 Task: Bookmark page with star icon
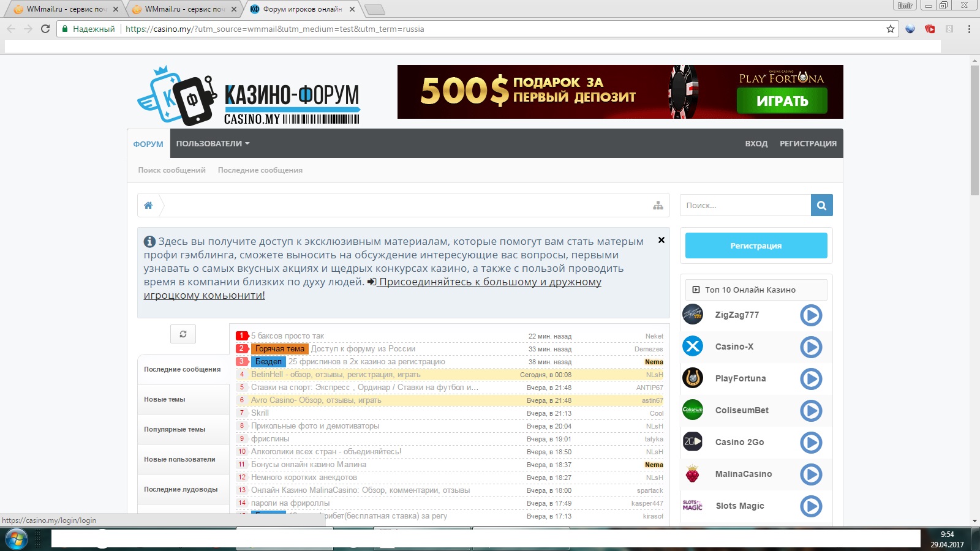pos(891,29)
